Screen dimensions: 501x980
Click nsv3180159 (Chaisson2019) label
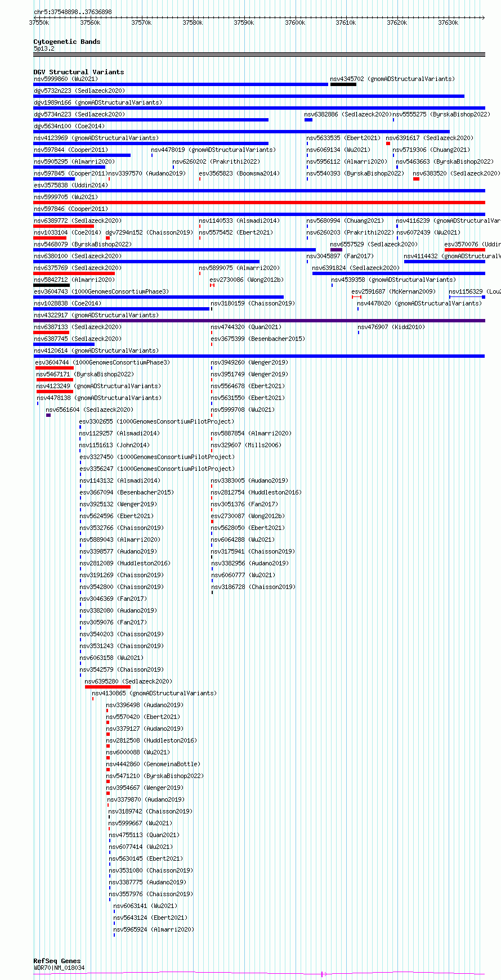253,304
